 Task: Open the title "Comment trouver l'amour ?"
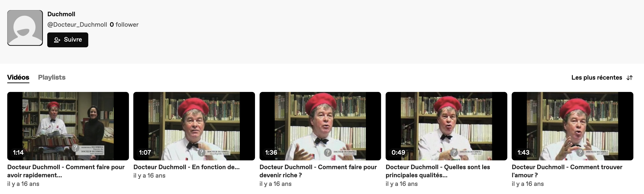tap(567, 171)
